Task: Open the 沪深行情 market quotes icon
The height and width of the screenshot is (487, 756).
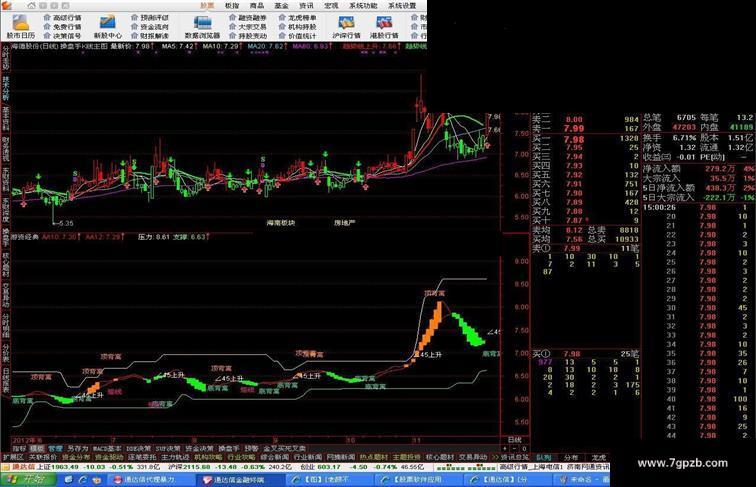Action: tap(346, 27)
